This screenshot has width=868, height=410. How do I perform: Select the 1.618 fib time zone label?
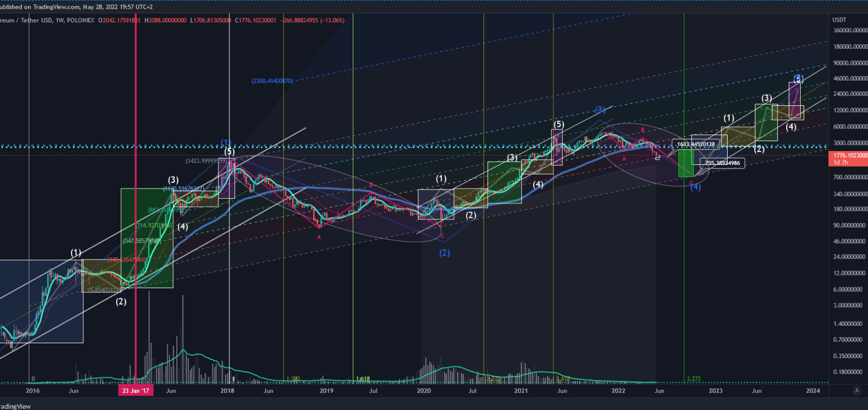(x=363, y=379)
